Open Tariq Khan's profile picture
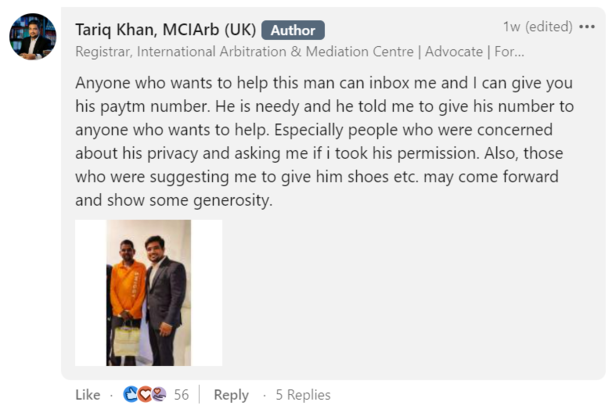Viewport: 616px width, 409px height. (x=33, y=37)
